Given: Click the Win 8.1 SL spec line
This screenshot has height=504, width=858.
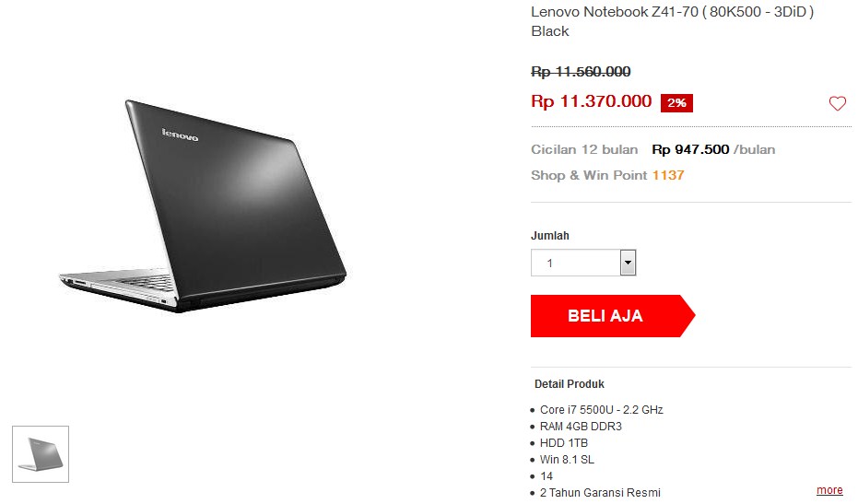Looking at the screenshot, I should pyautogui.click(x=567, y=460).
